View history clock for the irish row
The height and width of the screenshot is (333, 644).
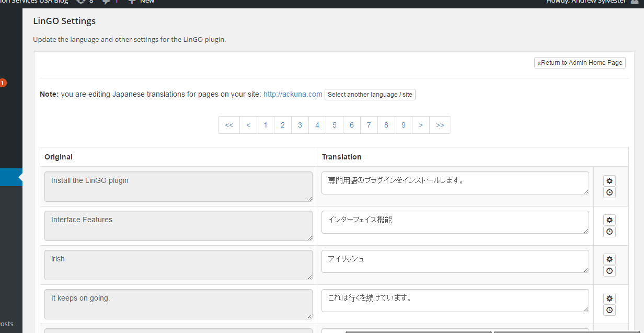point(609,271)
